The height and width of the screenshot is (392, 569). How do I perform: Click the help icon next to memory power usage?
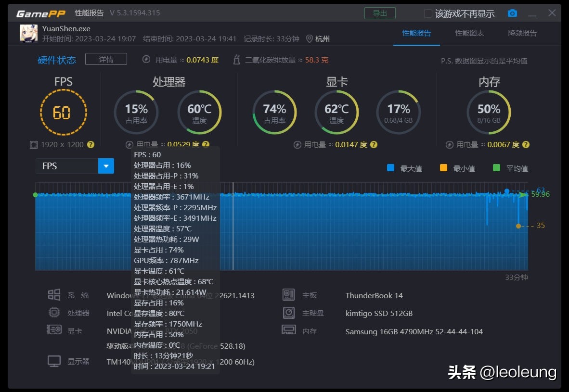click(x=526, y=144)
